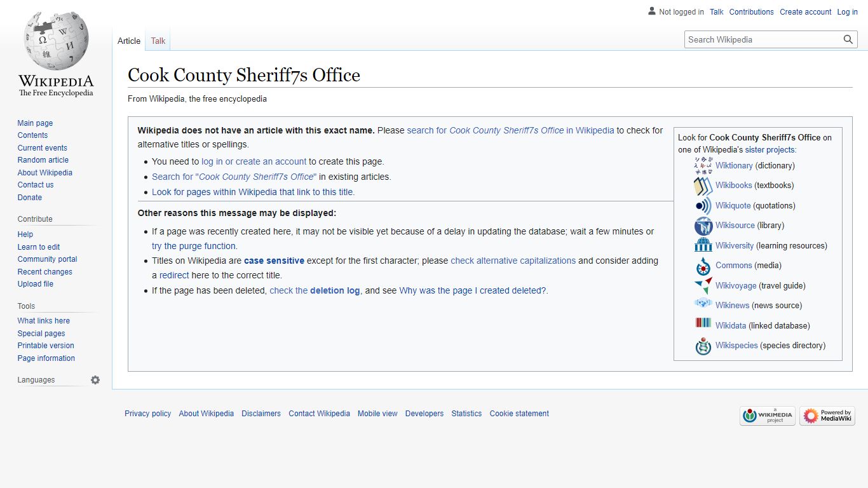The image size is (868, 488).
Task: Click try the purge function
Action: (x=194, y=246)
